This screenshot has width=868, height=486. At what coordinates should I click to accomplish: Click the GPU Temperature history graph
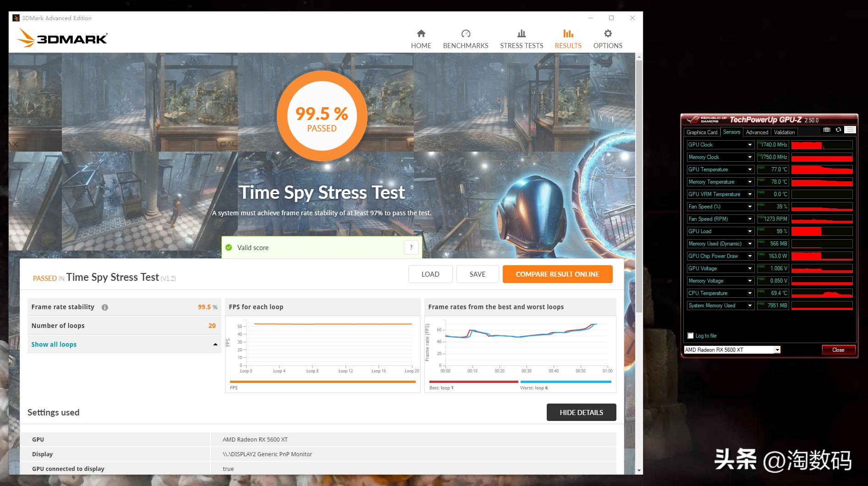click(822, 169)
